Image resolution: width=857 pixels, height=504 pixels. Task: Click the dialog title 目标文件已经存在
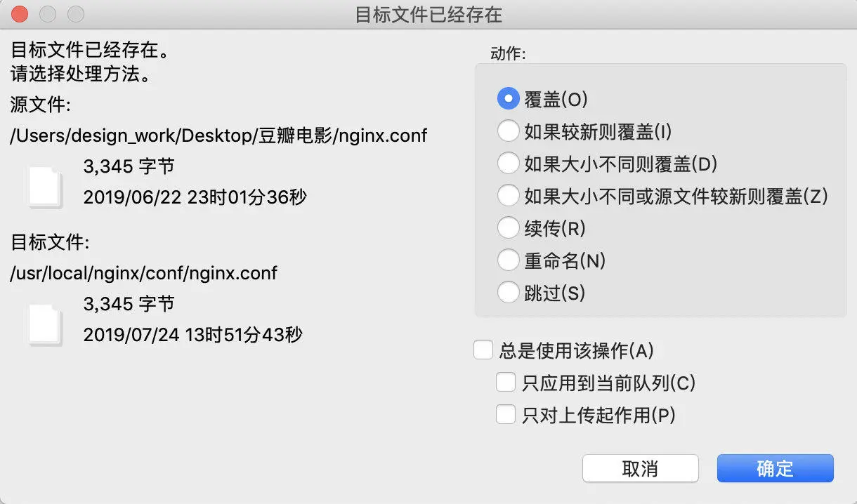coord(428,15)
